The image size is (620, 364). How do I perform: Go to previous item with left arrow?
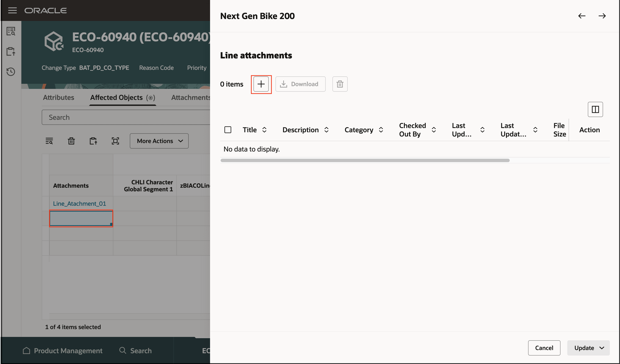point(582,16)
